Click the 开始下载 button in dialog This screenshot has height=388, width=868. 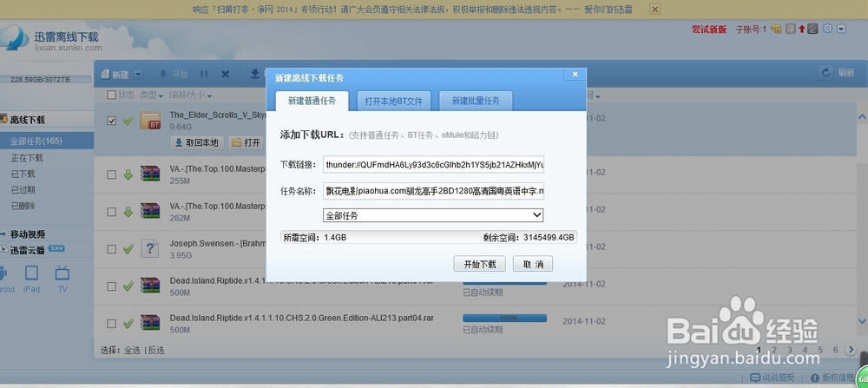click(x=479, y=264)
